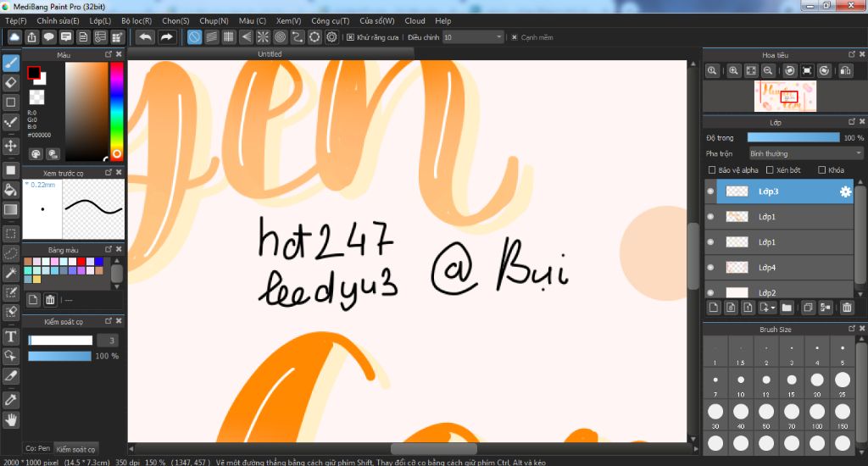Click the Redo arrow button
Image resolution: width=868 pixels, height=466 pixels.
pos(166,37)
